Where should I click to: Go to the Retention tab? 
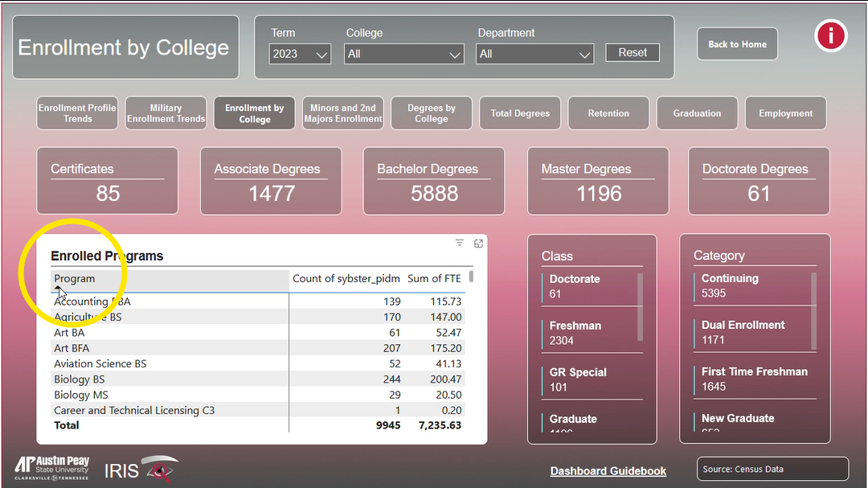(x=608, y=113)
